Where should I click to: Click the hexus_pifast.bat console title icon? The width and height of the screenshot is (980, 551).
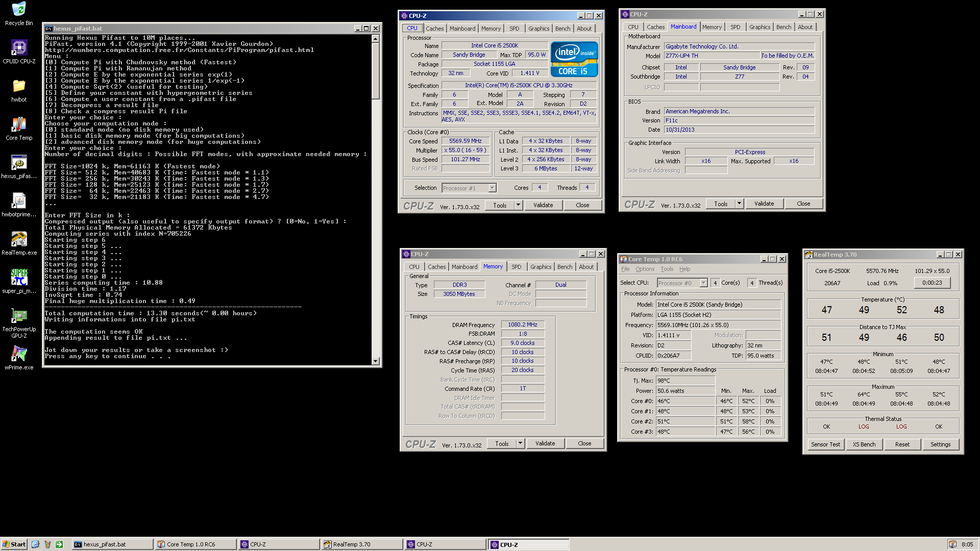pos(48,29)
